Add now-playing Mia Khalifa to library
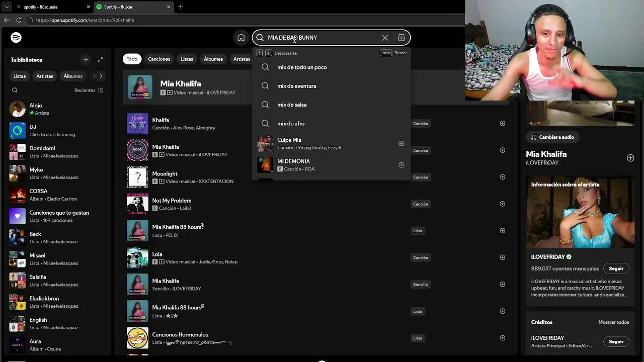The image size is (644, 362). [630, 158]
